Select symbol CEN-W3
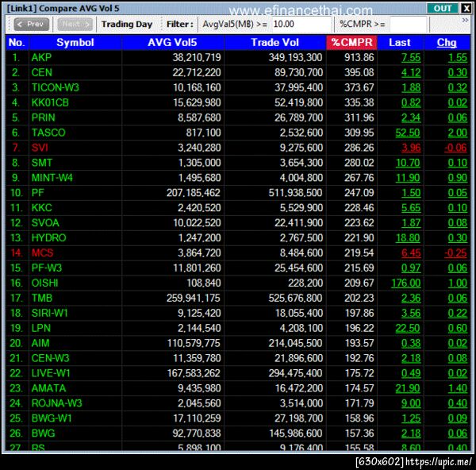Screen dimensions: 476x470 (51, 358)
